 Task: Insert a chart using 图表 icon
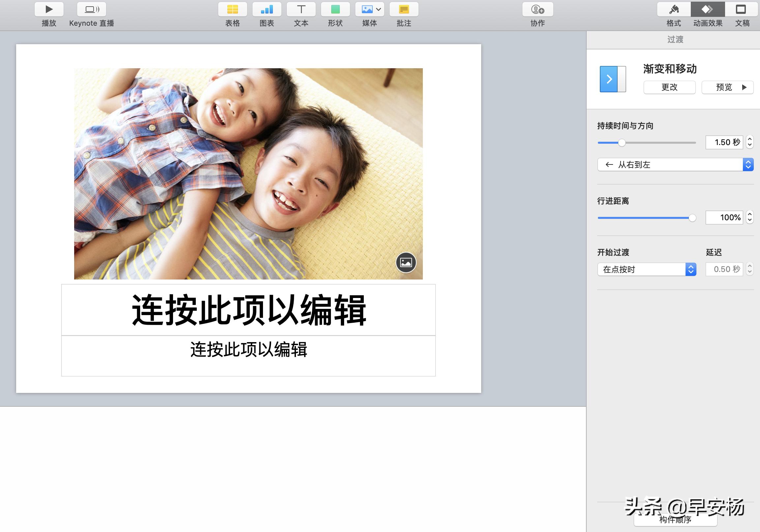point(267,9)
